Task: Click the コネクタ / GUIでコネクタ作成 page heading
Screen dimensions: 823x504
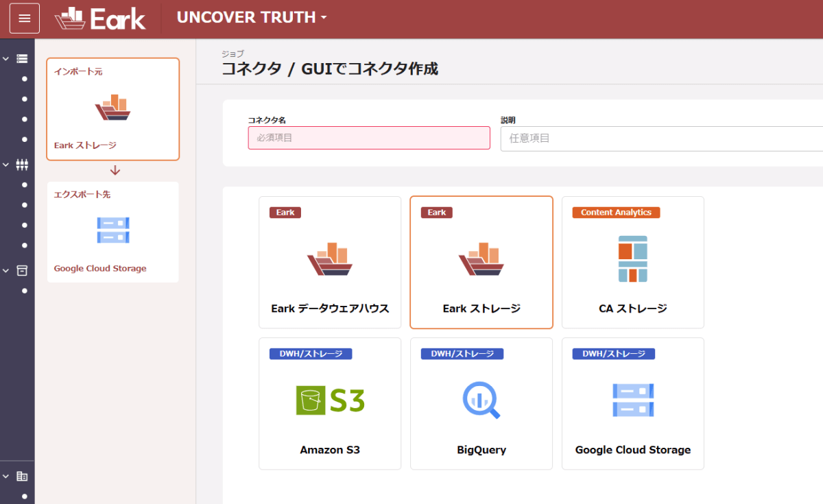Action: [x=330, y=69]
